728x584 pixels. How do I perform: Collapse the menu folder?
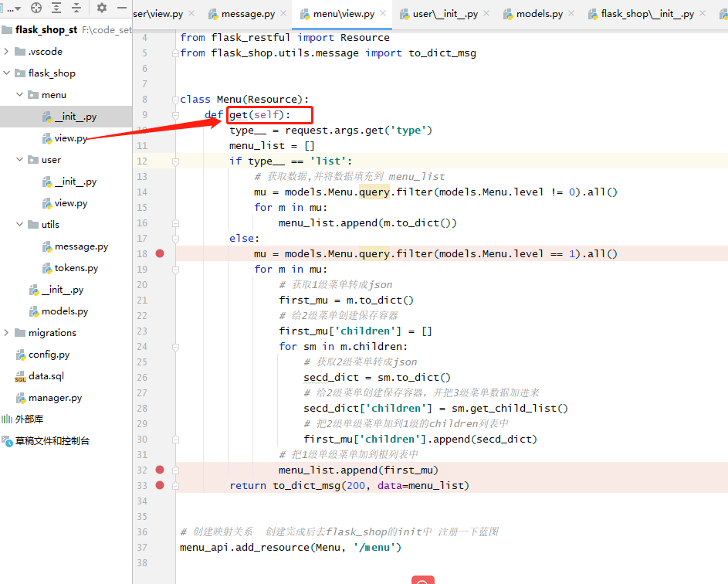(19, 95)
